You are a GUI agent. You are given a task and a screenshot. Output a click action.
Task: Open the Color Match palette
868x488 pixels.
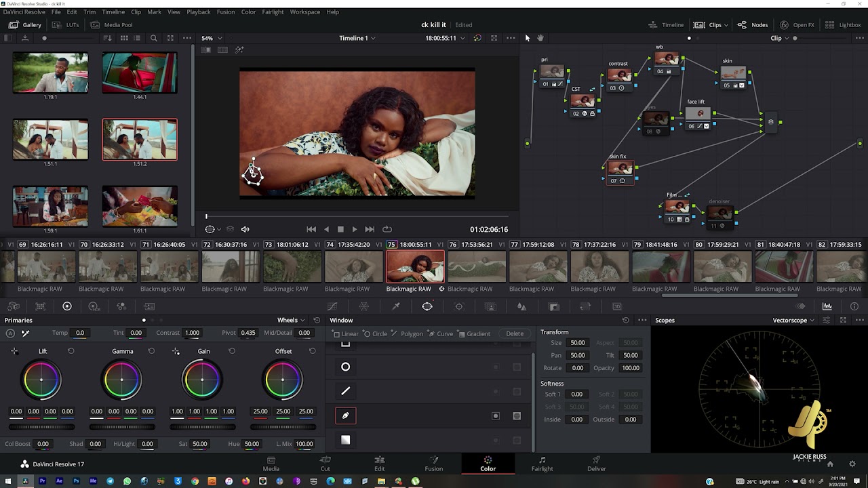click(x=40, y=306)
